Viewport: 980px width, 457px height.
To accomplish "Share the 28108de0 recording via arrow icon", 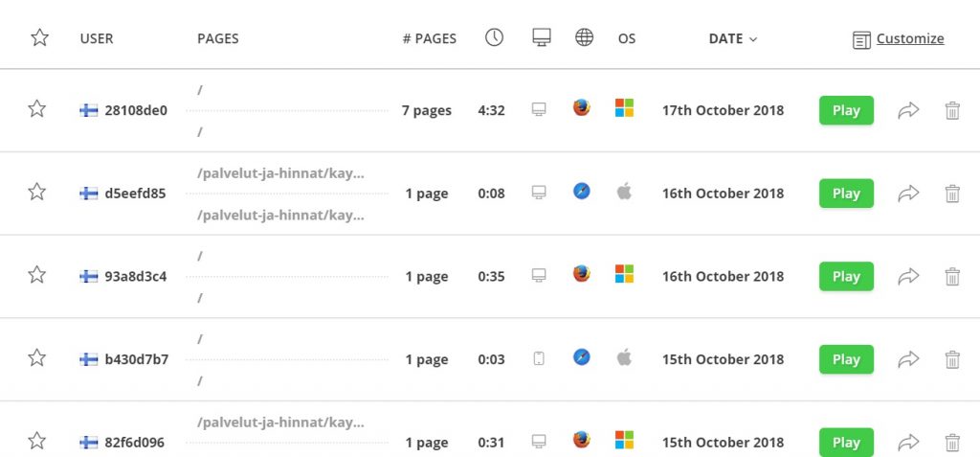I will (908, 110).
